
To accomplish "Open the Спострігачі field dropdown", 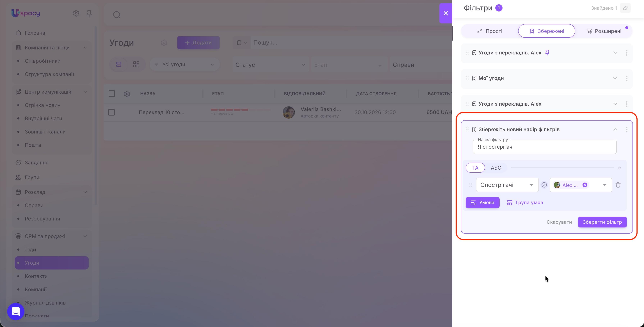I will [x=507, y=185].
